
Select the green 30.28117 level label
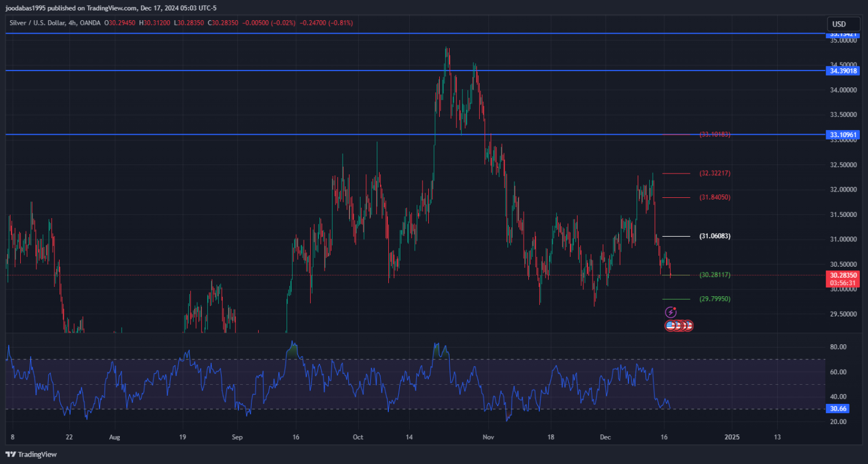tap(715, 275)
